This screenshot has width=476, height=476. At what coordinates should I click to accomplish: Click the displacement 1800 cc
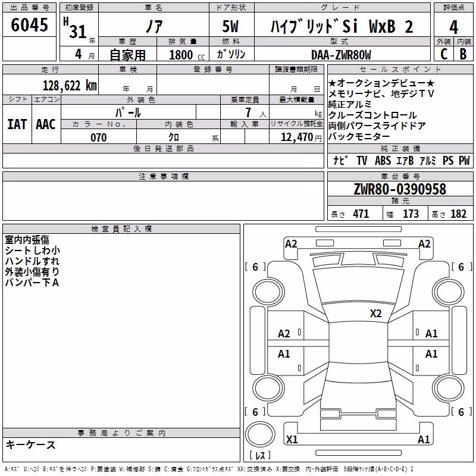(187, 55)
